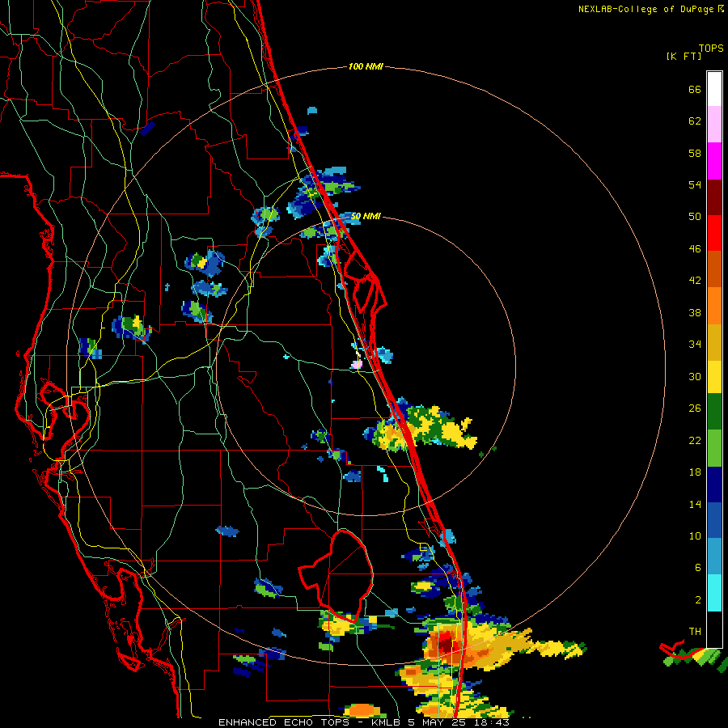Click the legend value "50"
This screenshot has height=728, width=728.
point(695,217)
